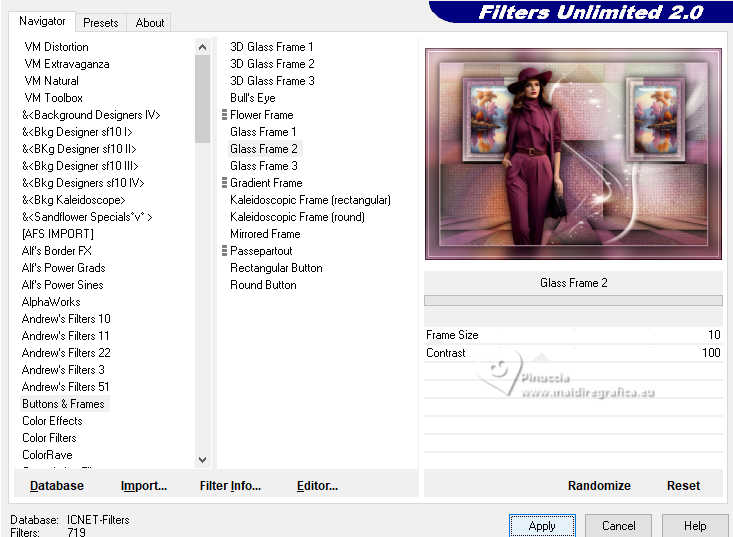
Task: Select Andrew's Filters 10 category
Action: [x=66, y=319]
